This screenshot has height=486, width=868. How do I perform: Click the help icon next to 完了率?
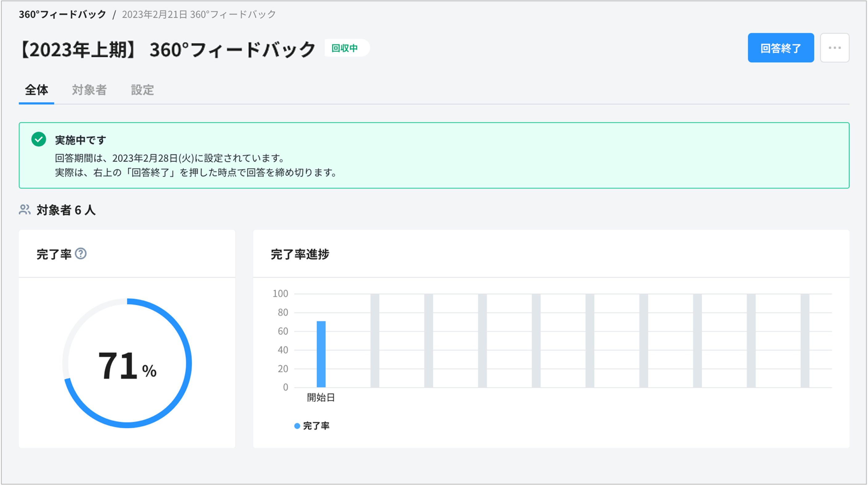tap(80, 253)
